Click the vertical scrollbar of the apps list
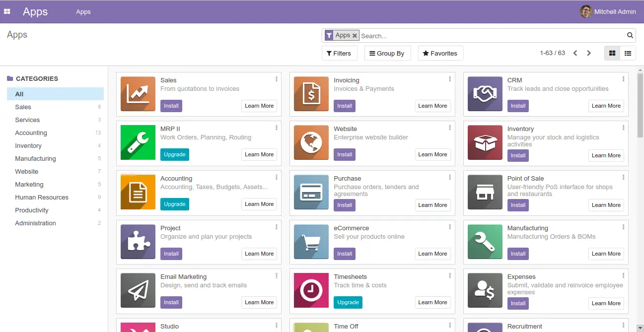 click(x=640, y=106)
